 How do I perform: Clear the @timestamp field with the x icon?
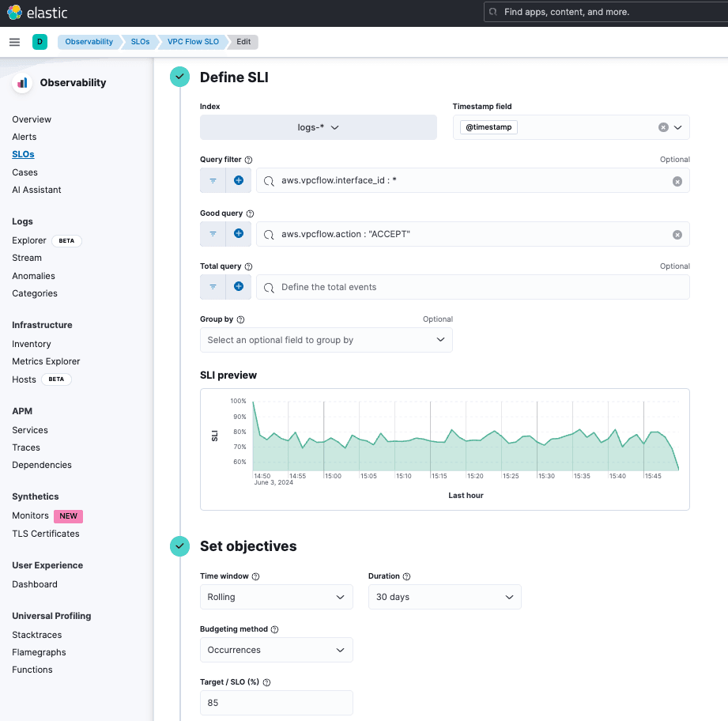pos(662,126)
